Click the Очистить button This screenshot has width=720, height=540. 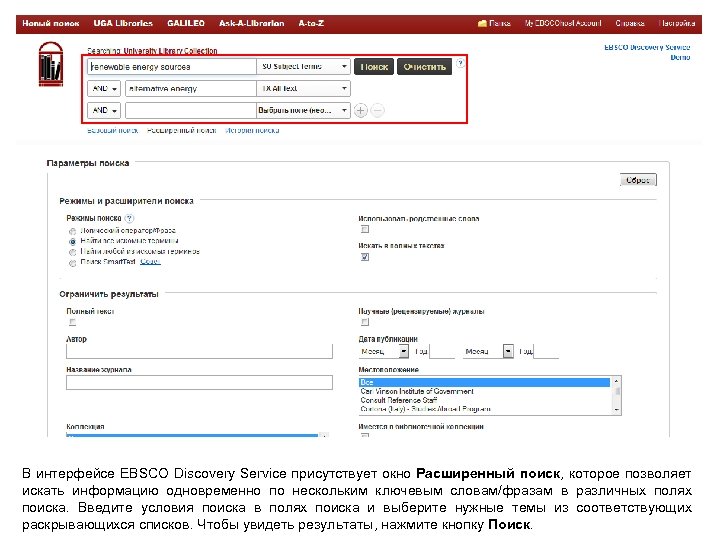point(424,67)
